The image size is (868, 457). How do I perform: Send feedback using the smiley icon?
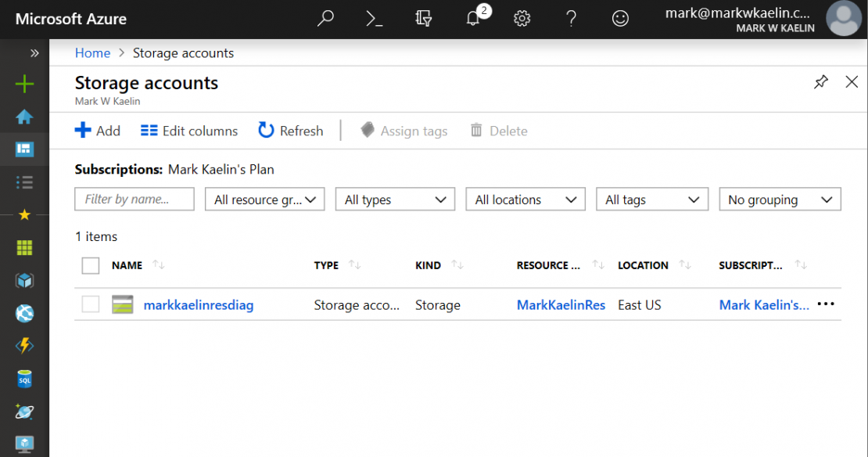(x=620, y=19)
